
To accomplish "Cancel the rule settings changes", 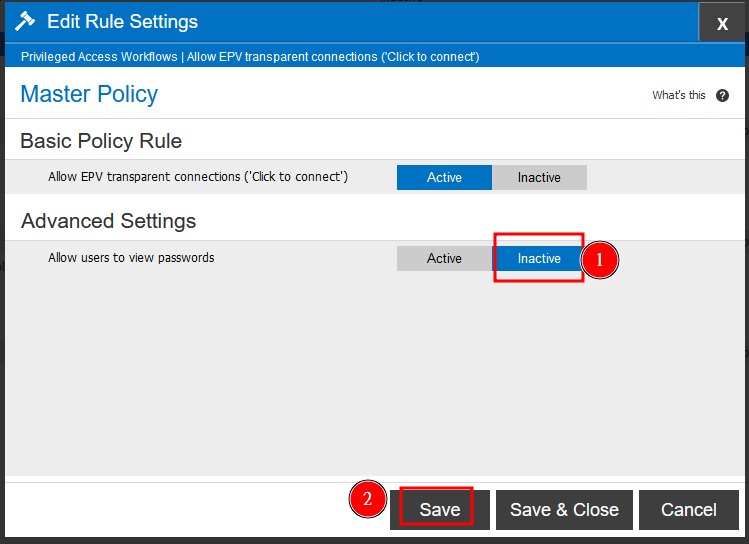I will [x=688, y=510].
